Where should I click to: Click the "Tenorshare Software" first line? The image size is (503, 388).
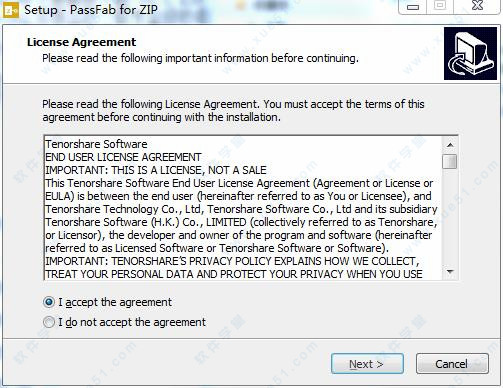(96, 144)
